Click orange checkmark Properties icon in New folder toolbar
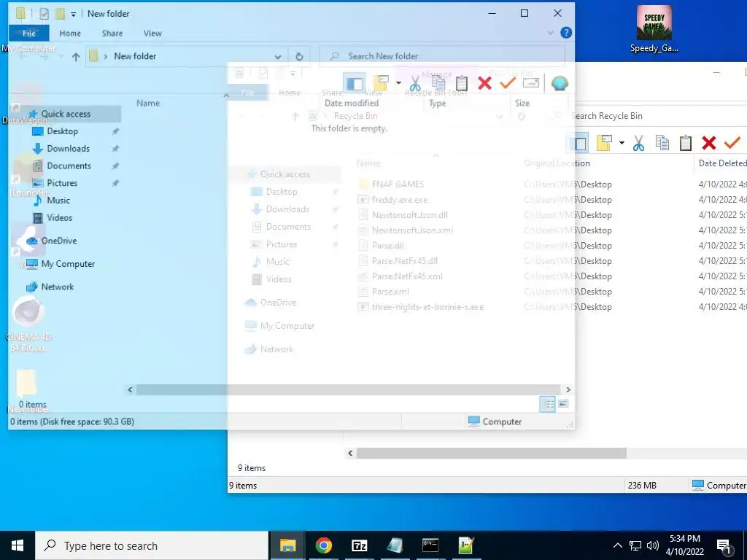The image size is (747, 560). tap(508, 83)
